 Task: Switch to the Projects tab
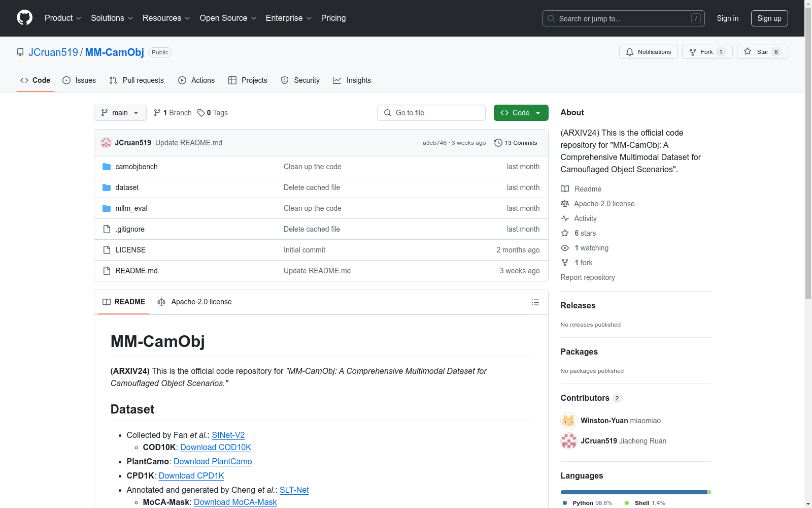(248, 80)
